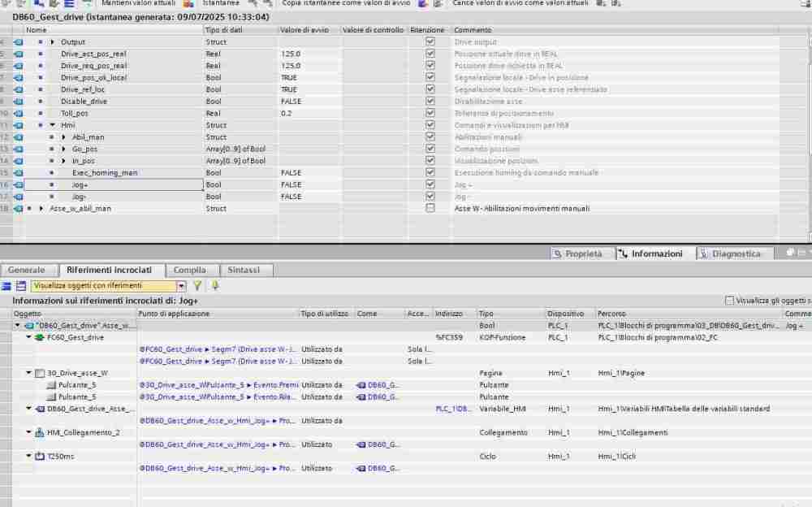
Task: Collapse the Hmi struct node
Action: [x=52, y=125]
